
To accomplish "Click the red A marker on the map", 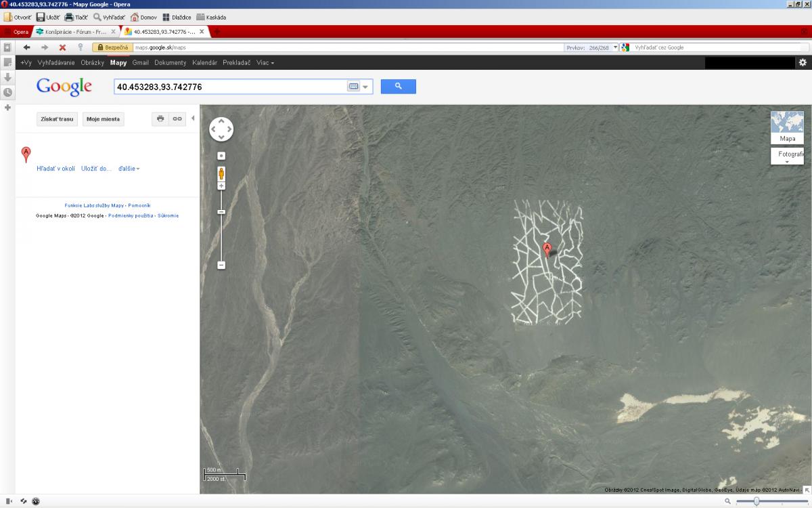I will click(547, 249).
